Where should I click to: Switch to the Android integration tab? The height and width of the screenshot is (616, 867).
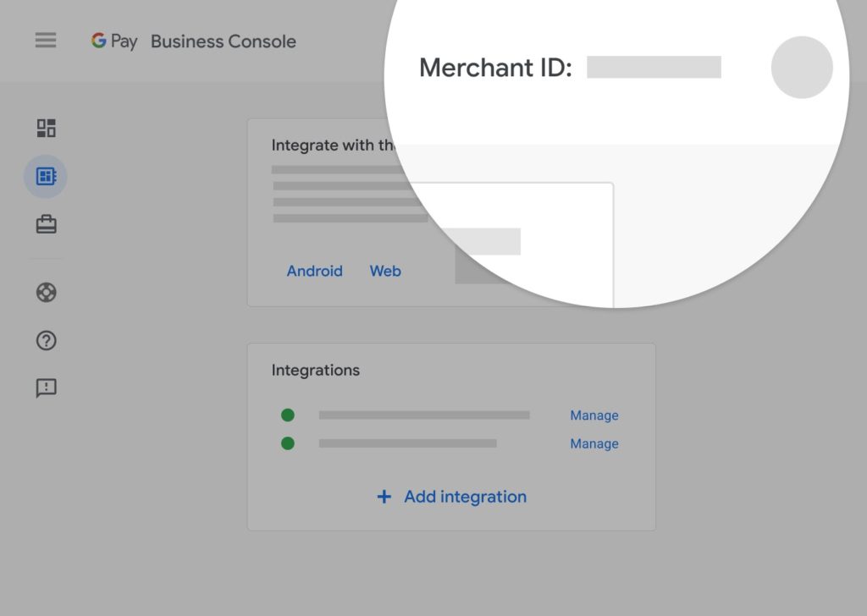coord(314,271)
